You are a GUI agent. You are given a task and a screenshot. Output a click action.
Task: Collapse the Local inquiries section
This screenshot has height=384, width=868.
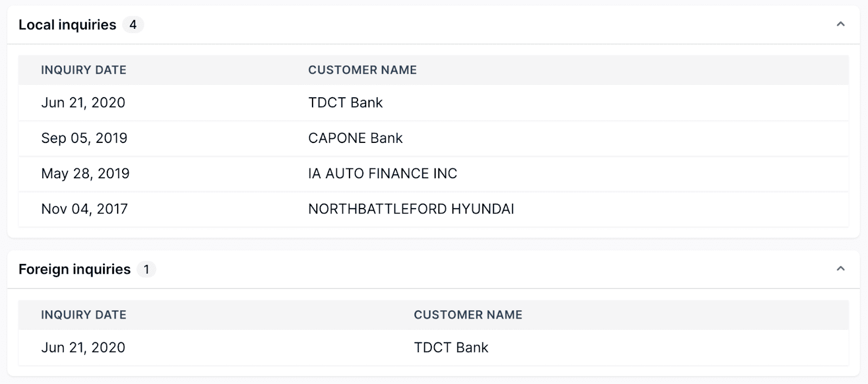pyautogui.click(x=840, y=24)
